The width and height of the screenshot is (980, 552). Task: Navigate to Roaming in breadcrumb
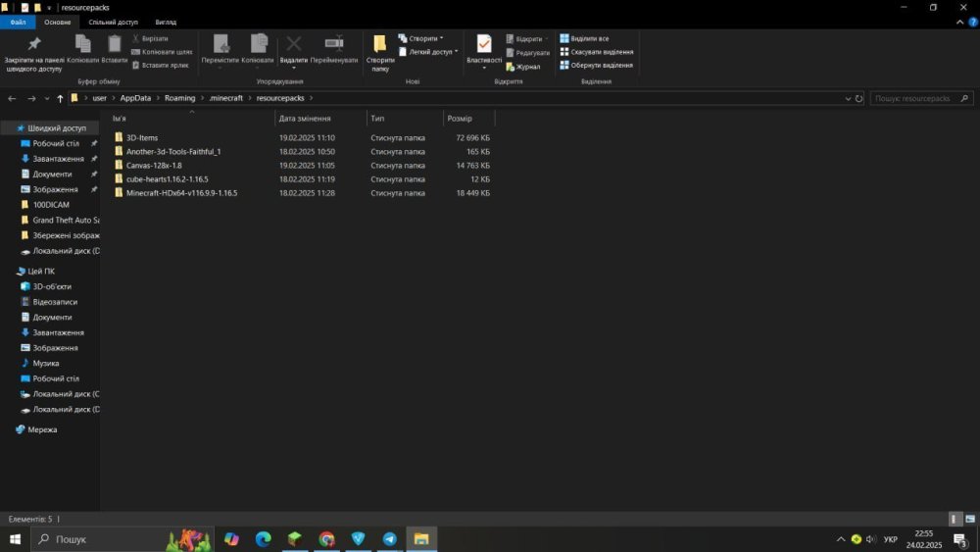180,98
